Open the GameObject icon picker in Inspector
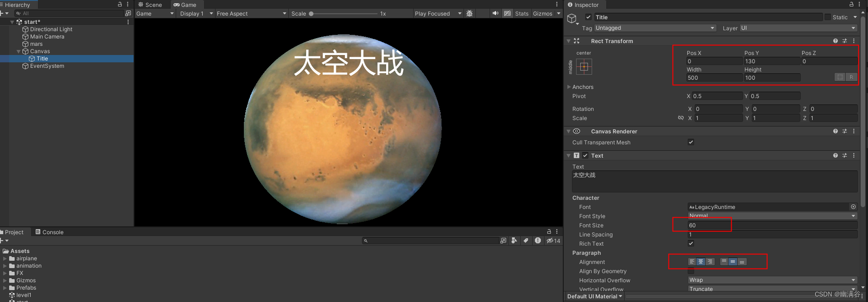Screen dimensions: 868x302 click(573, 19)
